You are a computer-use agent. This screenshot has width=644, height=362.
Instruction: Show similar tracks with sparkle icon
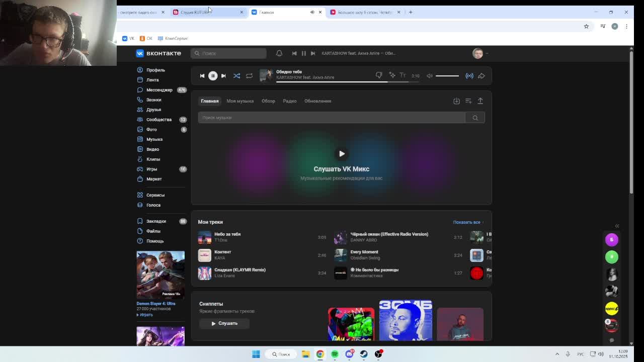pyautogui.click(x=392, y=75)
